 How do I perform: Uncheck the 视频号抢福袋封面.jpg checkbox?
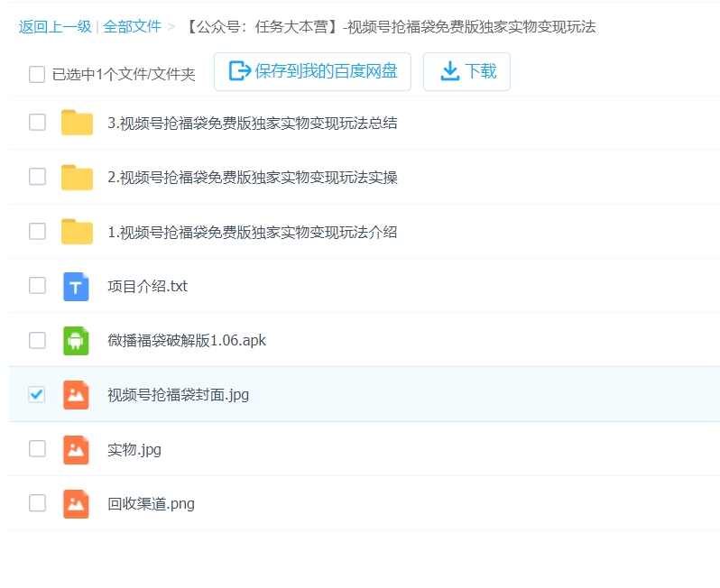coord(37,394)
